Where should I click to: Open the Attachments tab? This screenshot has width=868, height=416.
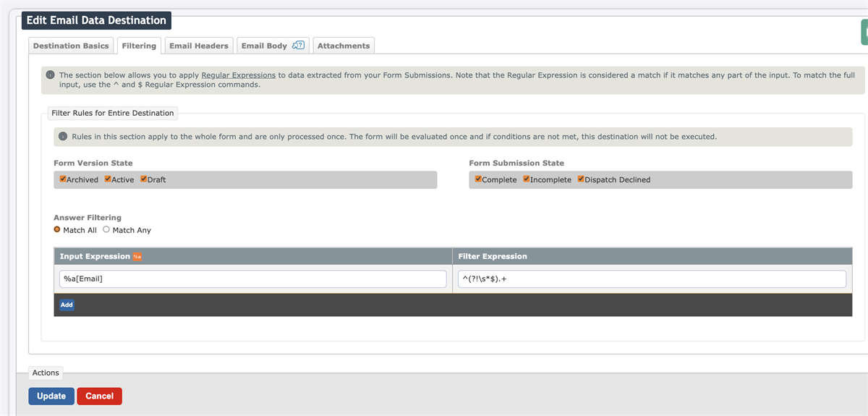click(x=344, y=46)
